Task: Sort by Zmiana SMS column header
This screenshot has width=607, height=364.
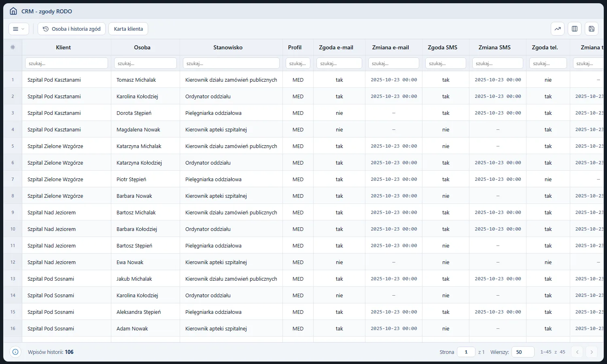Action: 495,47
